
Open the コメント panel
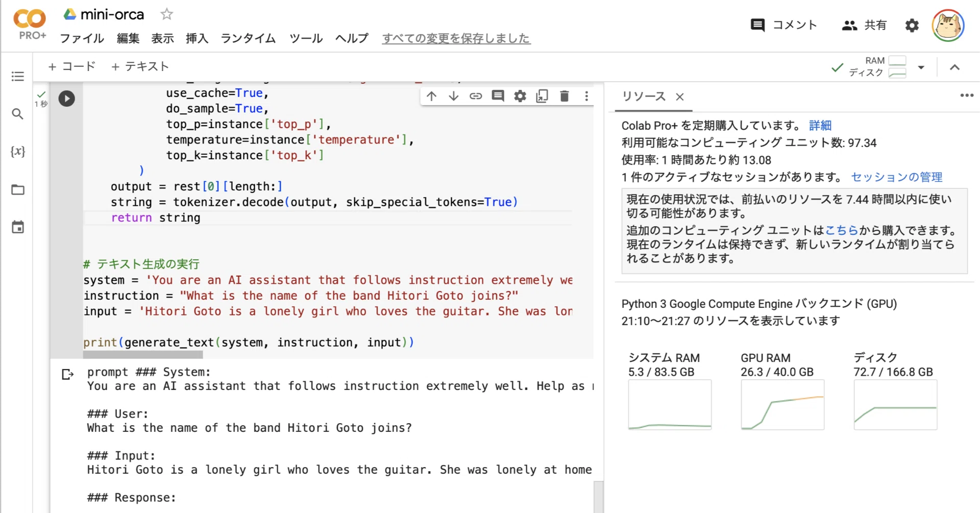pos(783,25)
